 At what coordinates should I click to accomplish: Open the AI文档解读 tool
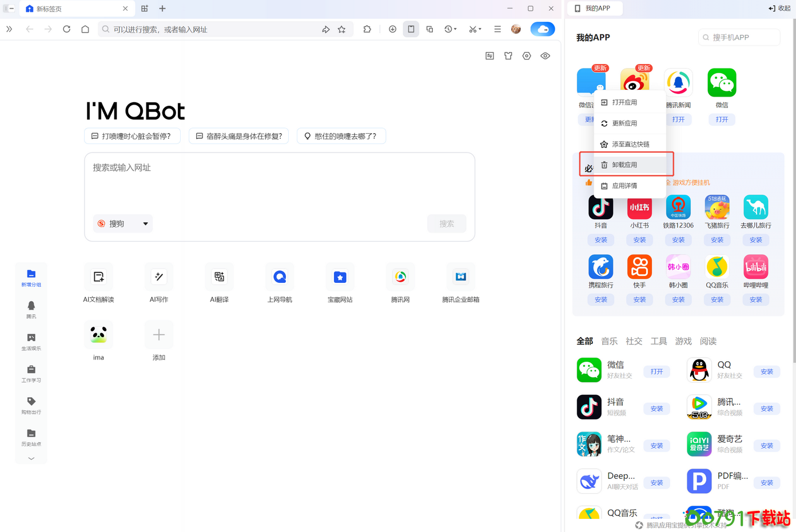pos(98,282)
